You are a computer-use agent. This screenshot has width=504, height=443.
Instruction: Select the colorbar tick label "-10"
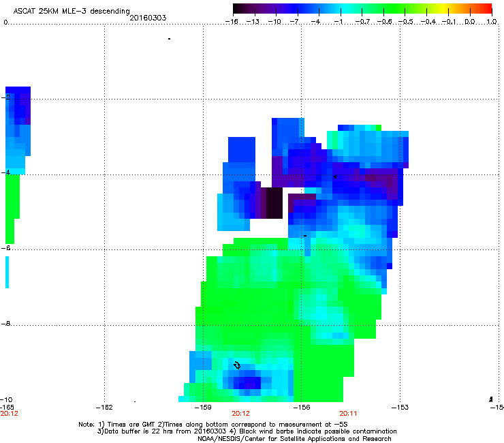(x=274, y=22)
